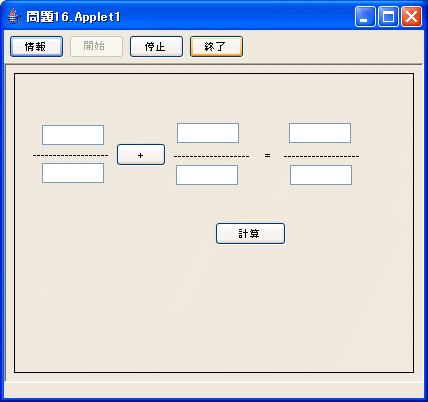Click the empty status bar at window bottom
The image size is (428, 402).
[214, 390]
